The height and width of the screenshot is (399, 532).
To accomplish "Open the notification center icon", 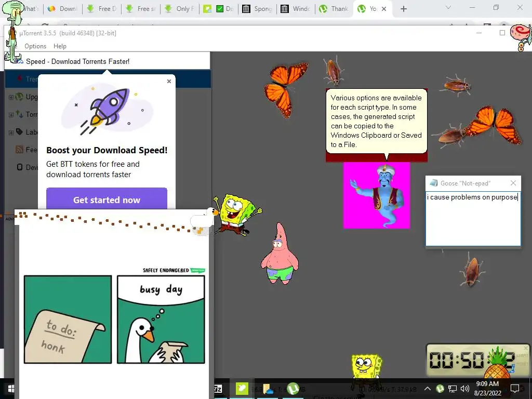I will [x=515, y=389].
